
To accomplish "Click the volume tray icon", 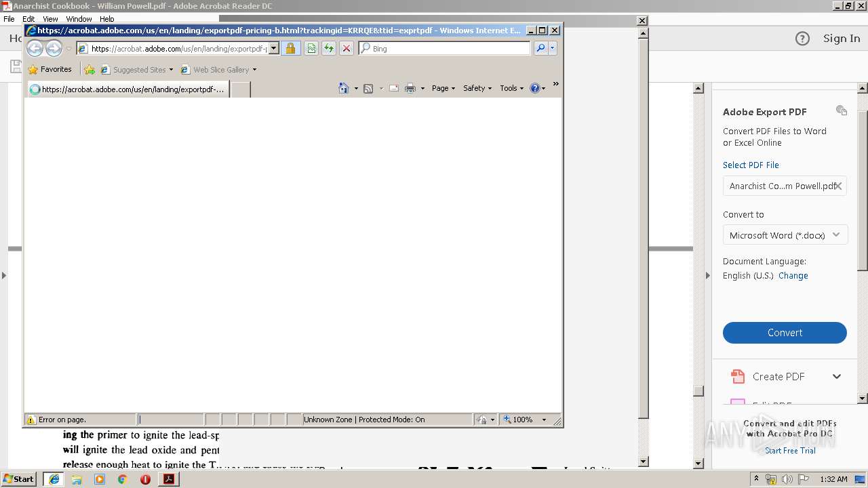I will pos(787,479).
